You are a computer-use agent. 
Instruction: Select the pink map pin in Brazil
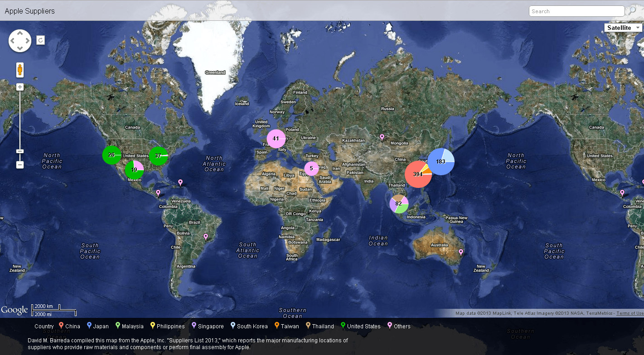click(206, 237)
